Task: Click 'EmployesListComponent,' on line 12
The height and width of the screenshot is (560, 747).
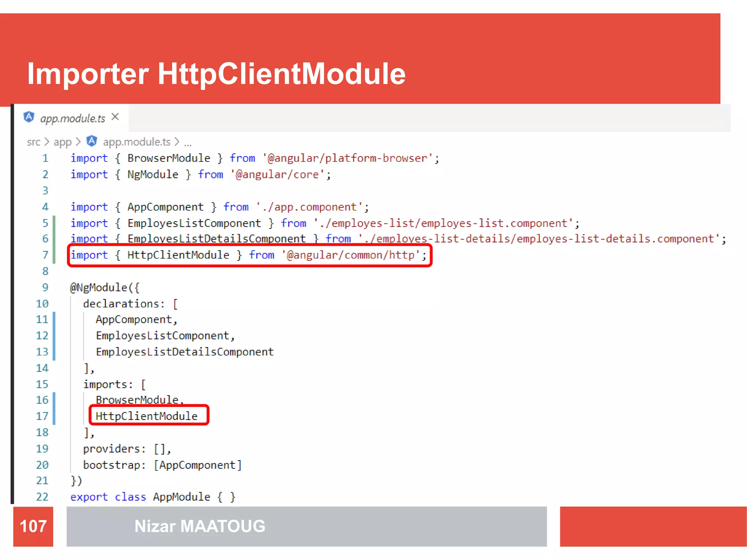Action: click(x=165, y=335)
